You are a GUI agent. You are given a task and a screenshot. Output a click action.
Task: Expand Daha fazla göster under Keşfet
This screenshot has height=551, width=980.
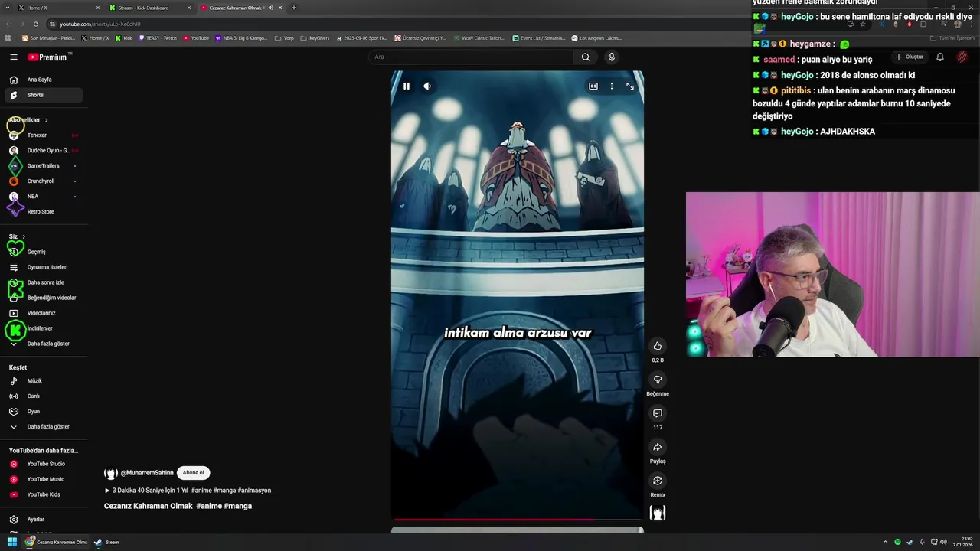point(44,427)
